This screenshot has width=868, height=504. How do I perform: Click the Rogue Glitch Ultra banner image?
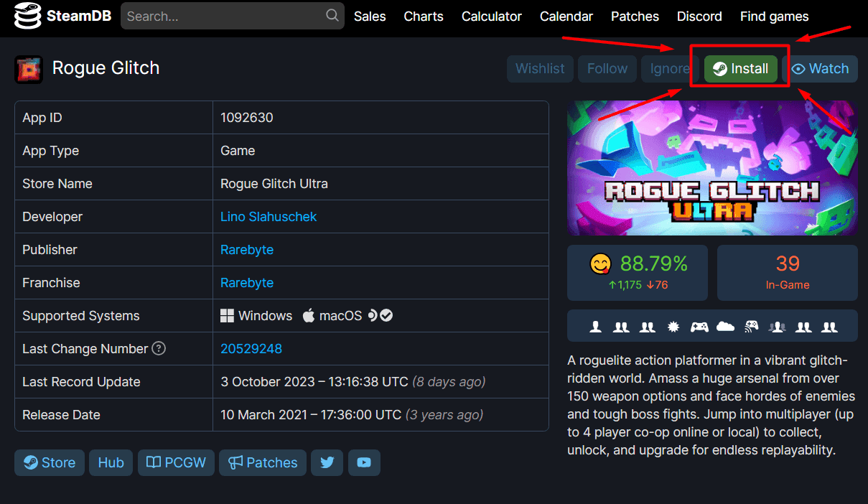point(712,168)
